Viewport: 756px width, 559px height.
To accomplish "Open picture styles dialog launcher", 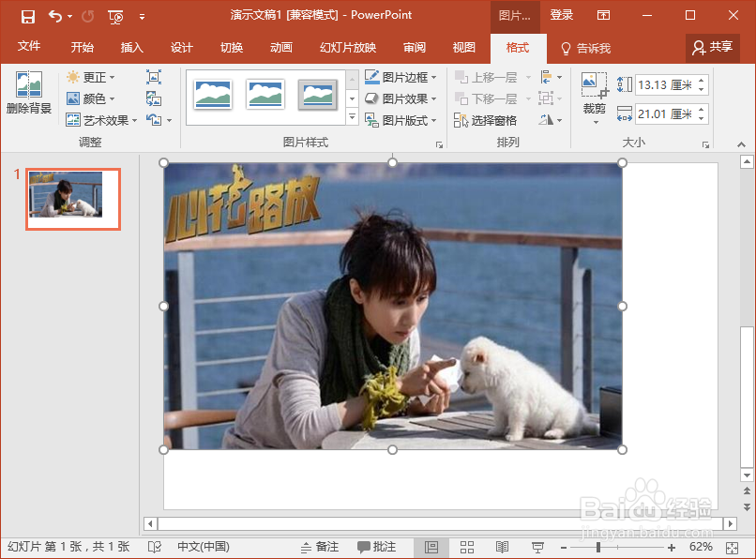I will click(439, 144).
